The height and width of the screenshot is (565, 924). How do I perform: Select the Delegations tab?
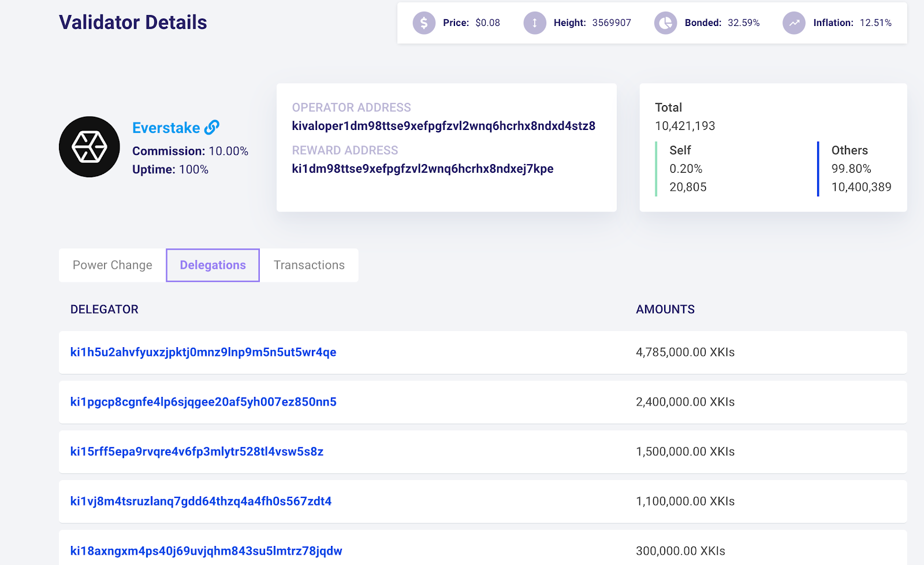click(x=213, y=265)
